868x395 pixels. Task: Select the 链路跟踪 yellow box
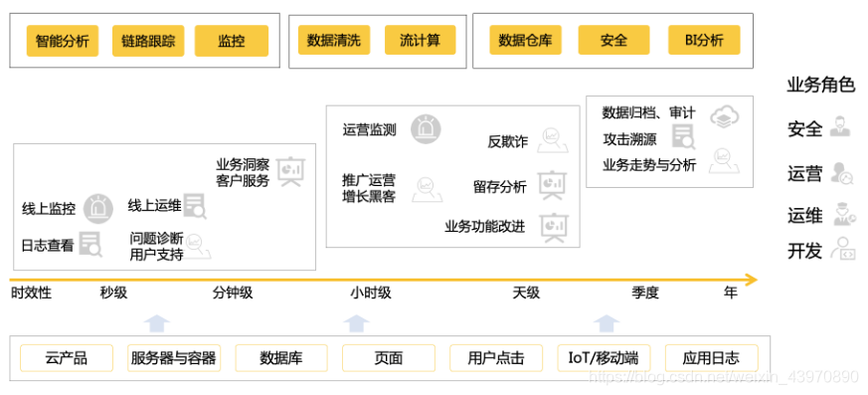pyautogui.click(x=148, y=41)
